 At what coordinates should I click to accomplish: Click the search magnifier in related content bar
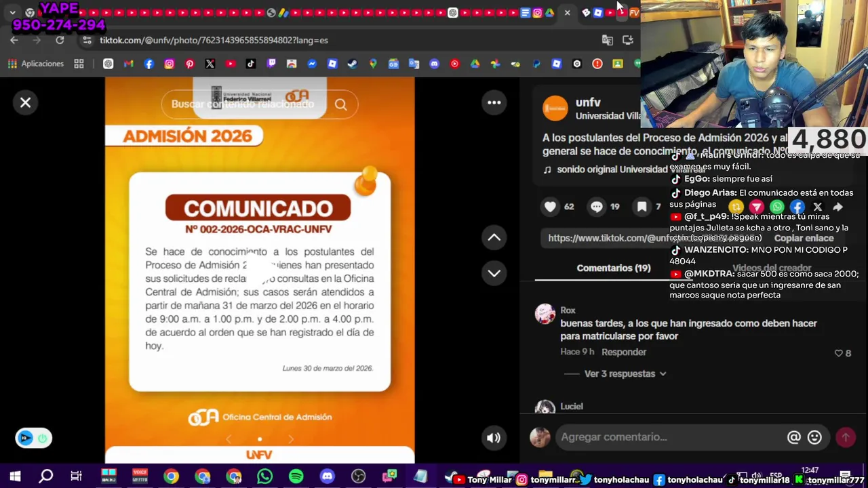tap(340, 104)
